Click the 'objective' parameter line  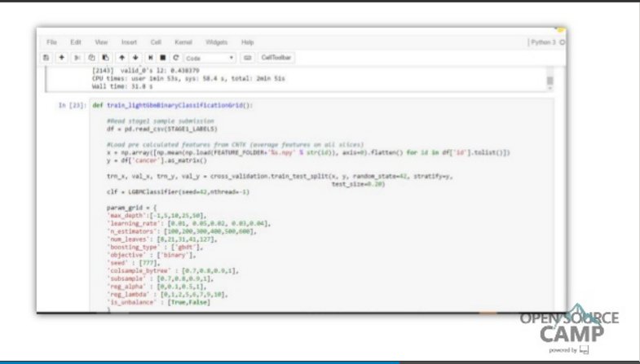pyautogui.click(x=152, y=255)
